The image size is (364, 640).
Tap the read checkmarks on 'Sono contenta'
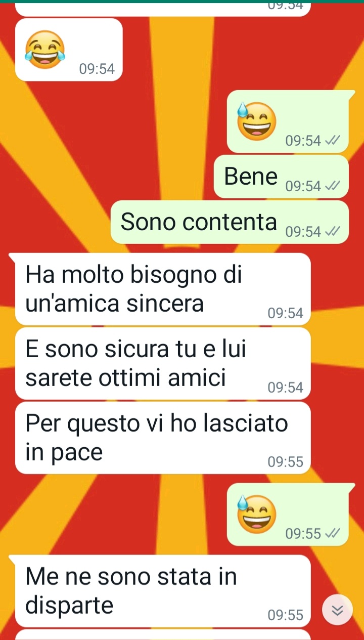pos(333,232)
